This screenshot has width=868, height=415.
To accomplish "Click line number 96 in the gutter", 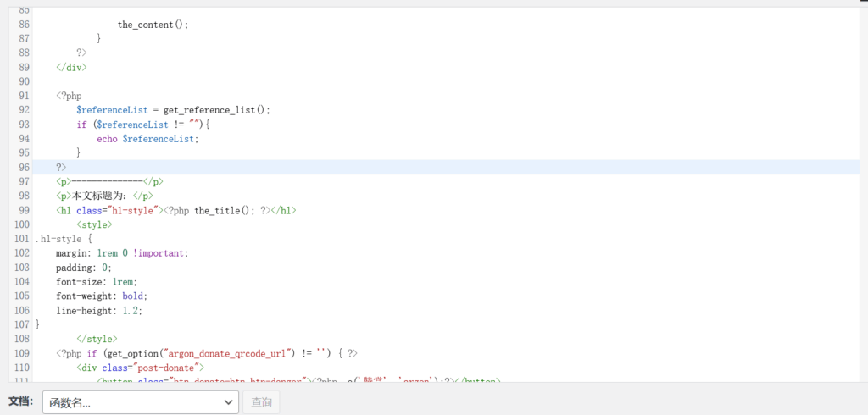I will 22,167.
